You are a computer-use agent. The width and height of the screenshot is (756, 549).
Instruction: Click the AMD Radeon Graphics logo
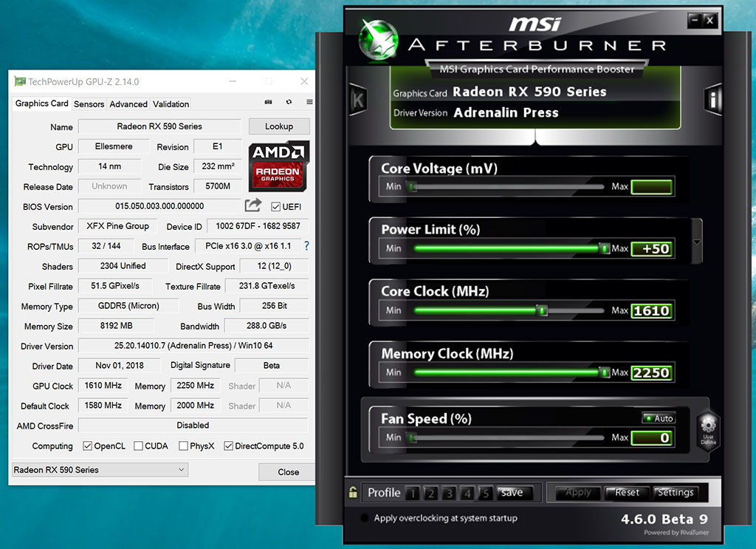278,166
